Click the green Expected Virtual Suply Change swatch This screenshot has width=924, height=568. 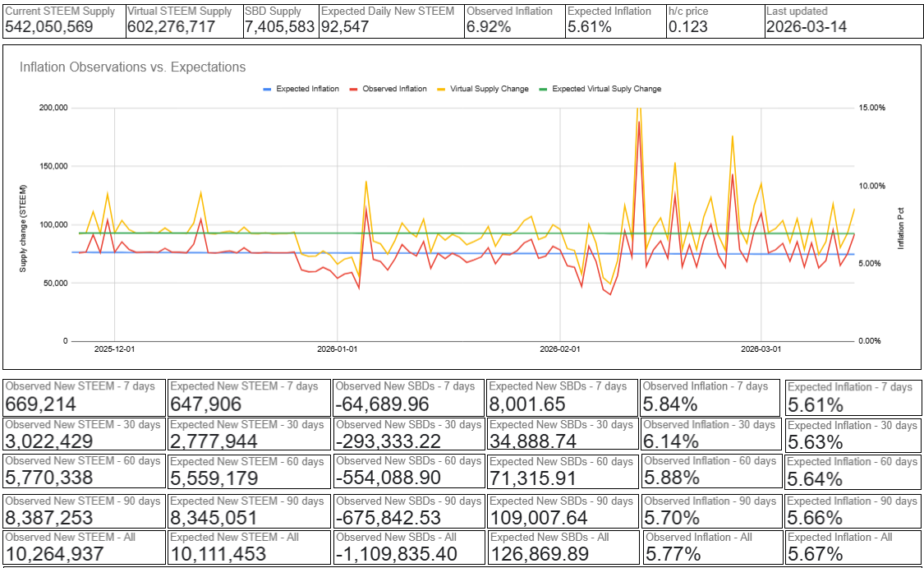[x=543, y=89]
